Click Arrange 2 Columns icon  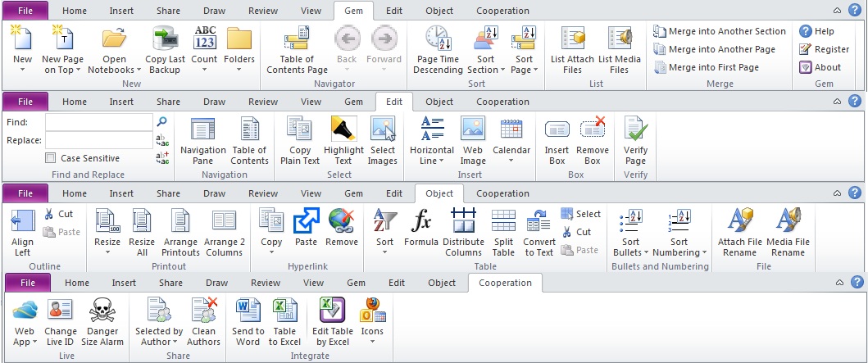point(224,220)
